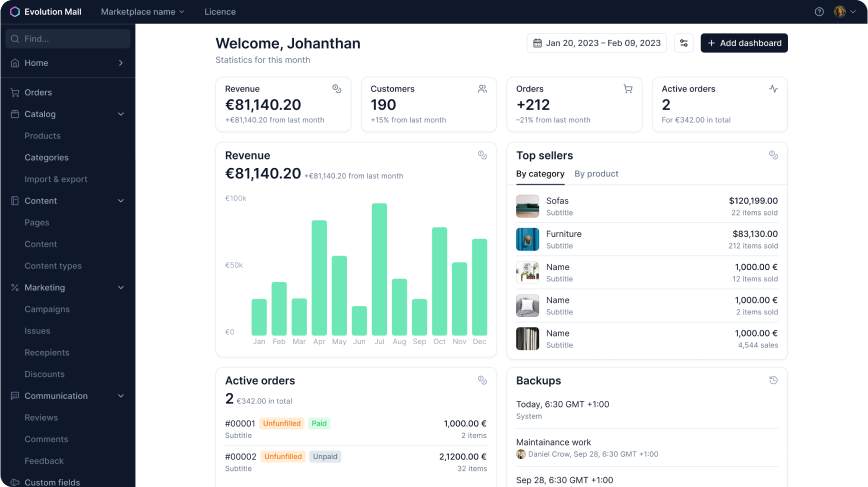Open the filter settings icon beside date range

[684, 43]
